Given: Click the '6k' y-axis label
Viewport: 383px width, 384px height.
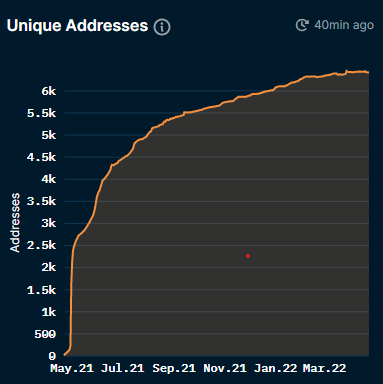Looking at the screenshot, I should click(x=49, y=91).
